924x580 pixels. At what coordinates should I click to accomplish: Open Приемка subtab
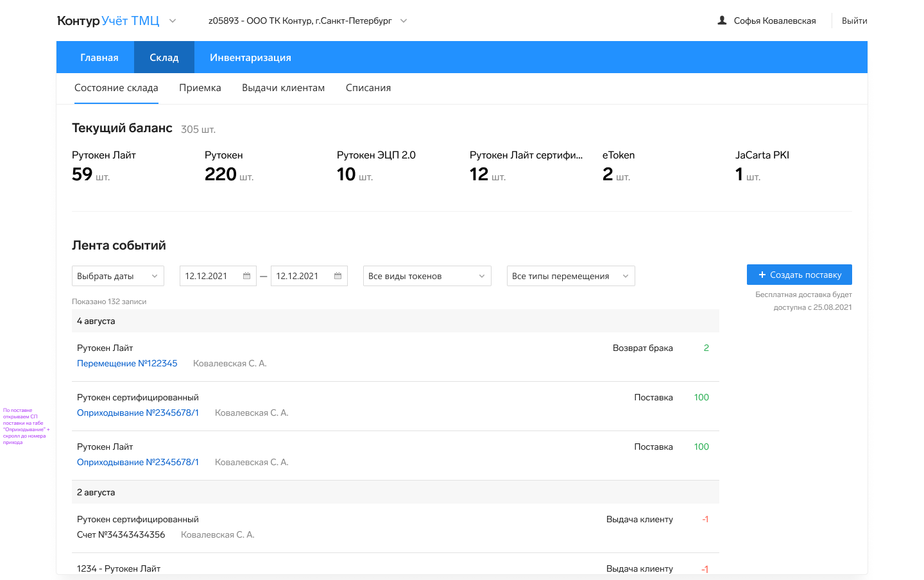200,88
